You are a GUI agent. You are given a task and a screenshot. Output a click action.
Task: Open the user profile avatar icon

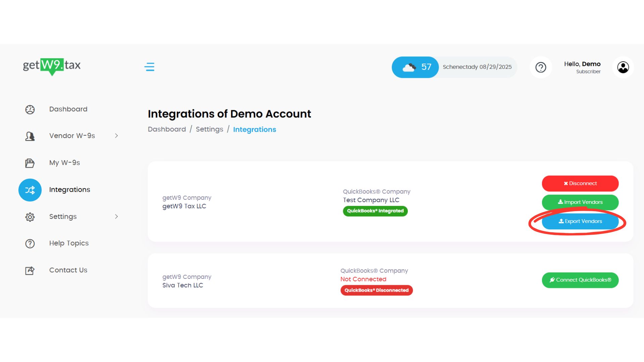coord(623,67)
